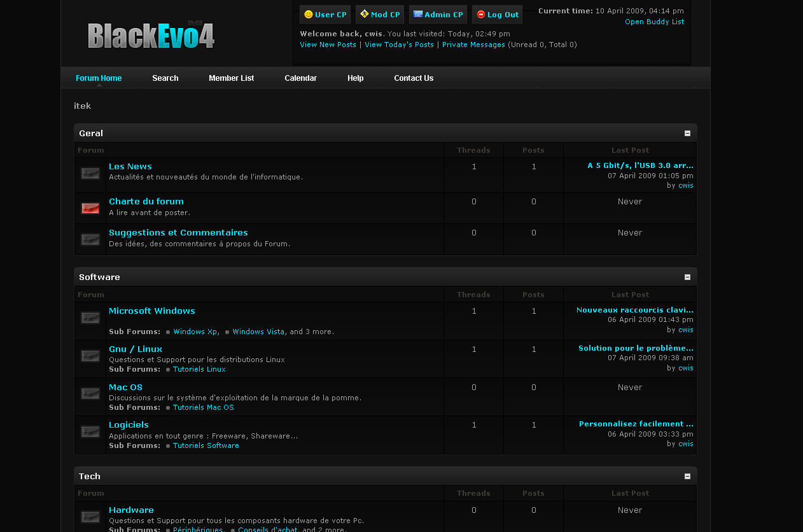Image resolution: width=803 pixels, height=532 pixels.
Task: Collapse the Tech category
Action: pyautogui.click(x=687, y=477)
